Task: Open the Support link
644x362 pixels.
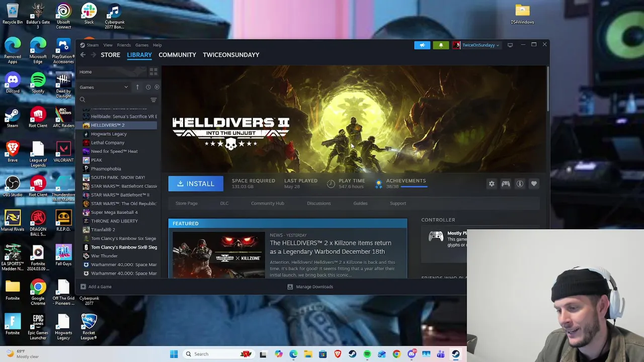Action: (398, 203)
